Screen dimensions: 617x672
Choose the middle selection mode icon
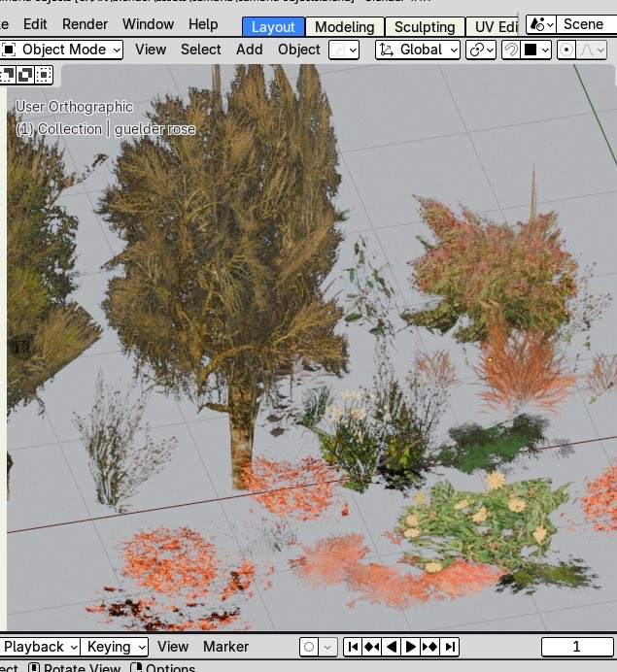point(25,75)
